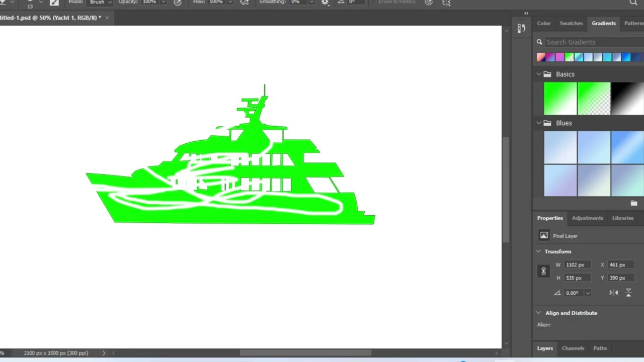644x362 pixels.
Task: Click Blues folder icon
Action: pyautogui.click(x=547, y=123)
